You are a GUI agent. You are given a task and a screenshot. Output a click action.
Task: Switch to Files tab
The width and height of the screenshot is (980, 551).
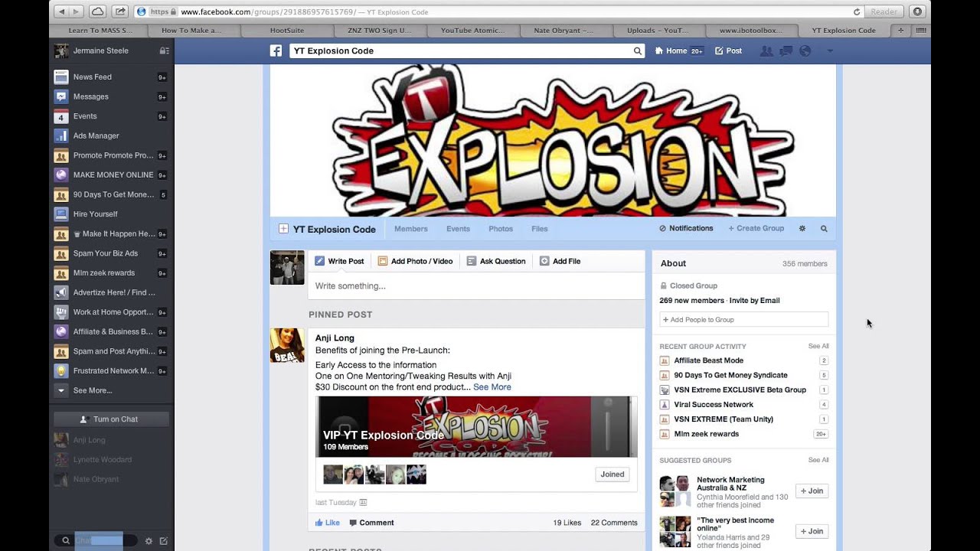click(540, 229)
